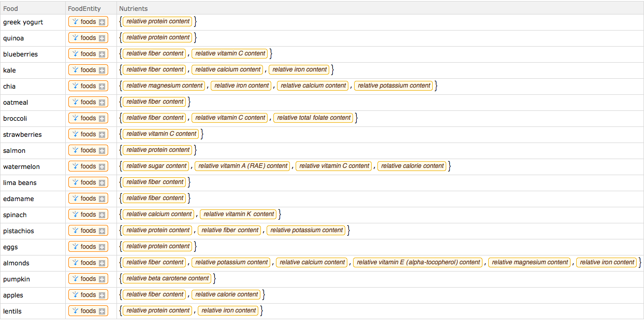Click the entity icon in the kale row

pos(75,70)
